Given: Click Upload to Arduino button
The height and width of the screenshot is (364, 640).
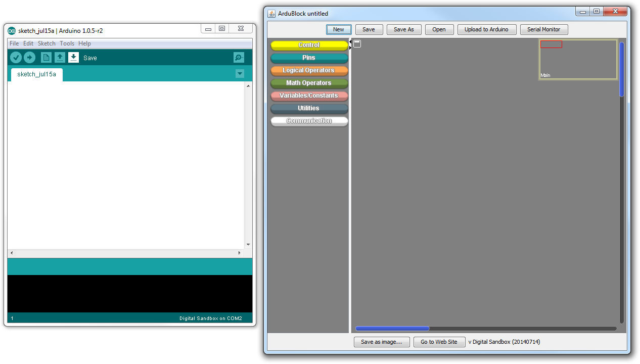Looking at the screenshot, I should (x=487, y=29).
